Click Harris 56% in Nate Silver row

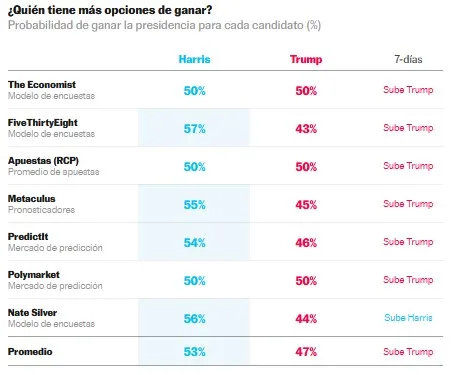click(194, 319)
